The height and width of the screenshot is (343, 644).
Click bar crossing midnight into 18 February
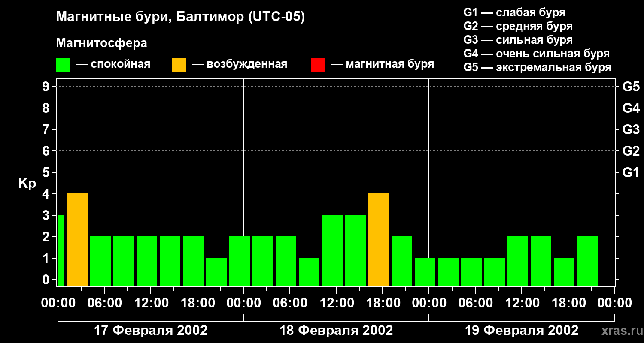point(240,261)
